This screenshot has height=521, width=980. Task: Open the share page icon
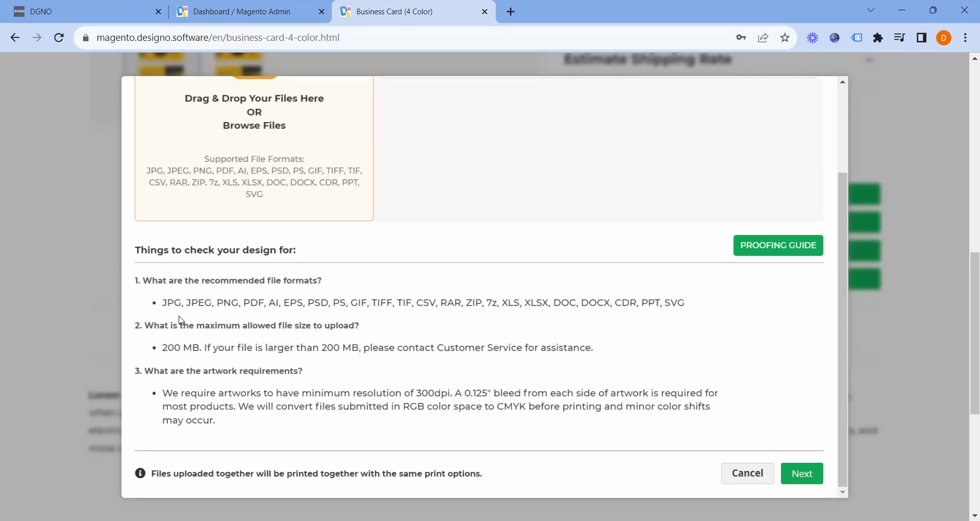(763, 38)
